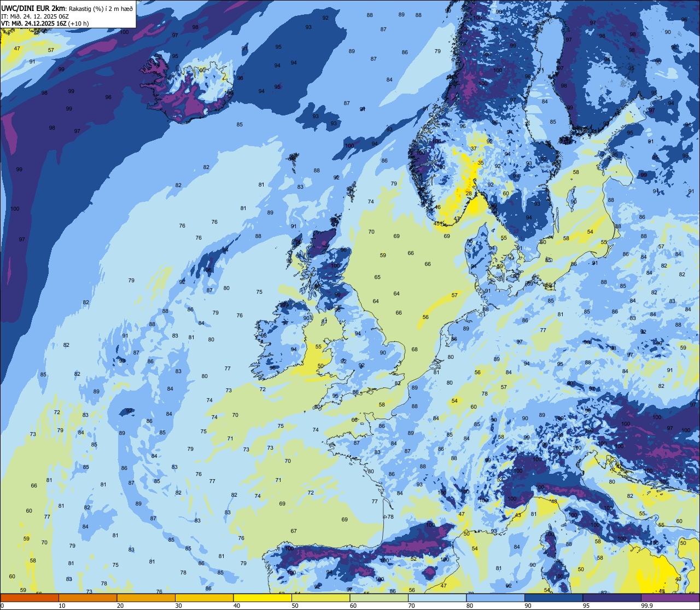Image resolution: width=700 pixels, height=610 pixels.
Task: Click the dark orange 0–10% legend swatch
Action: tap(30, 597)
